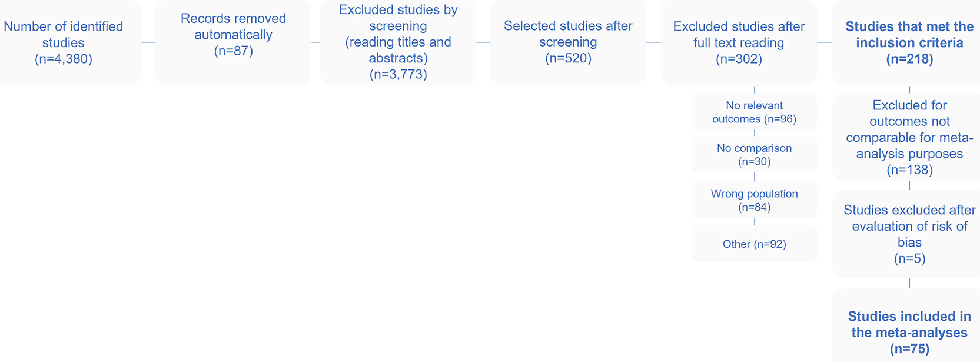The height and width of the screenshot is (362, 980).
Task: Select the 'No comparison (n=30)' box
Action: (x=754, y=155)
